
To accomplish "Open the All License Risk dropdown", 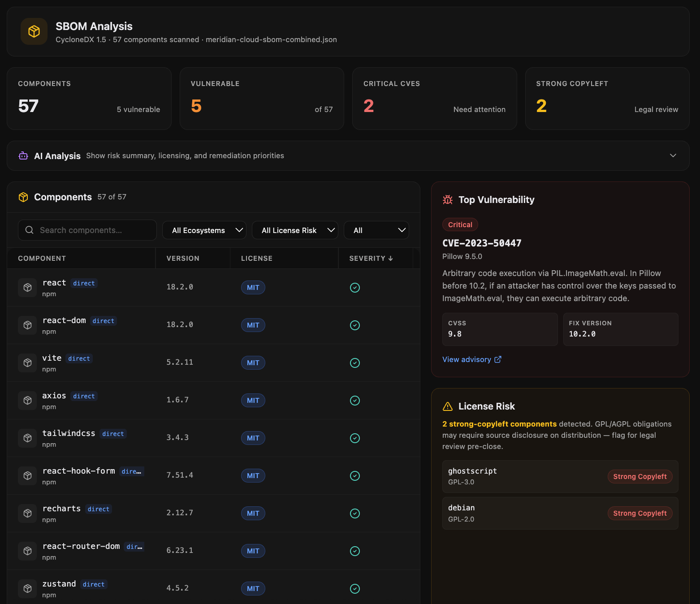I will coord(295,230).
